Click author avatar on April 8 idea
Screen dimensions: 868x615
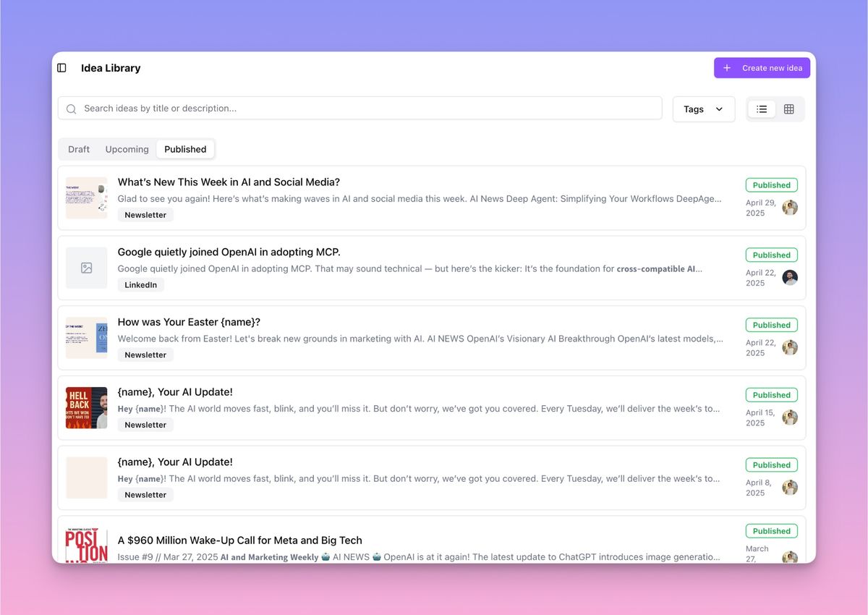point(790,488)
